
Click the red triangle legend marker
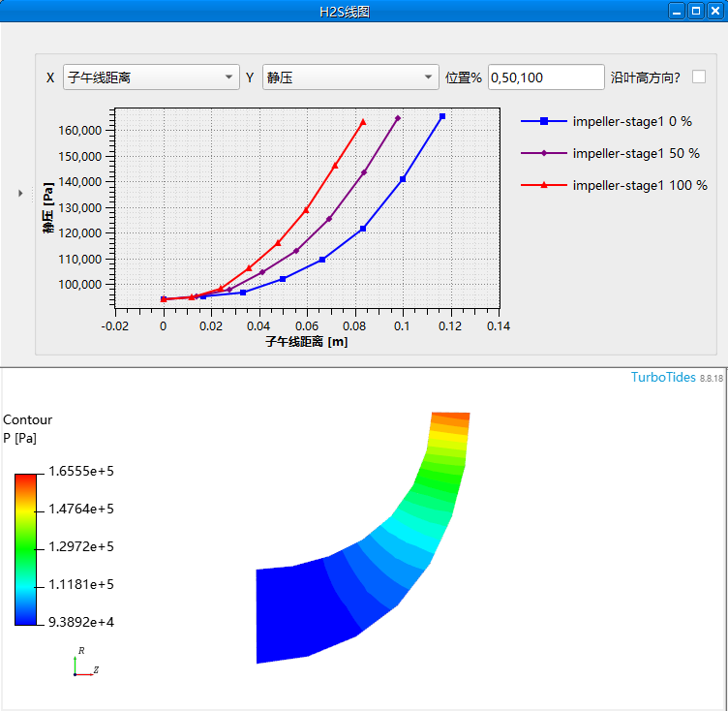pyautogui.click(x=544, y=185)
